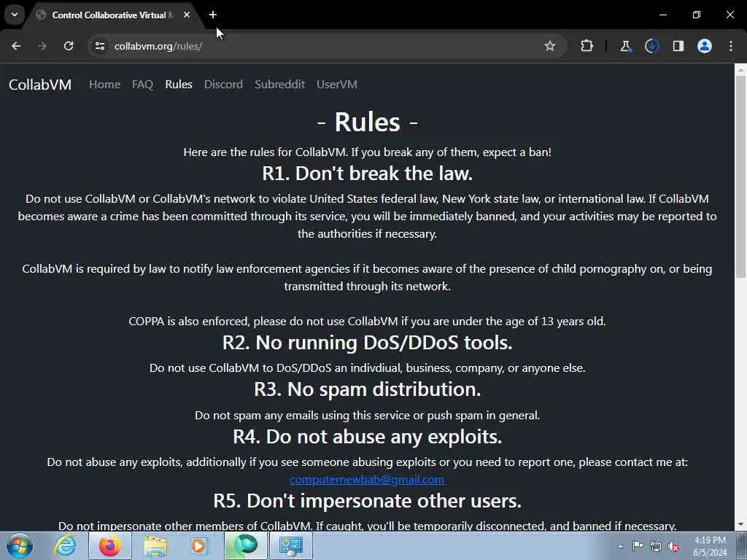747x560 pixels.
Task: View site information icon in address bar
Action: pyautogui.click(x=99, y=46)
